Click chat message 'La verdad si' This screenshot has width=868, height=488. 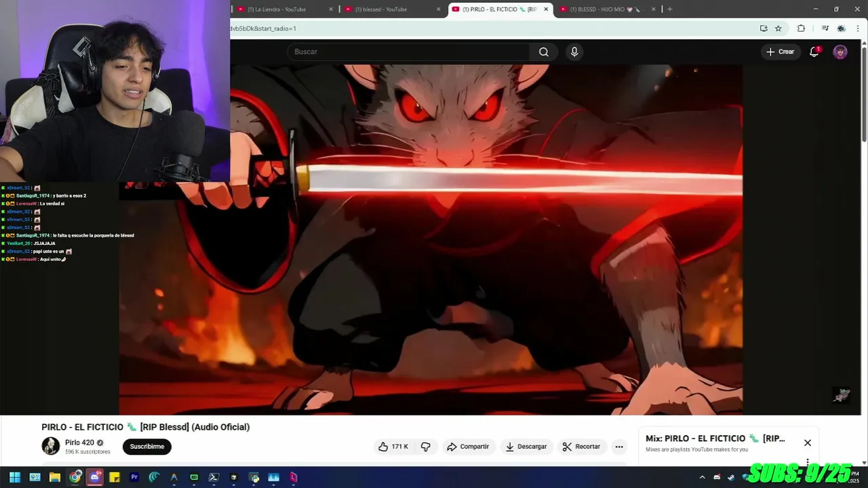coord(52,203)
